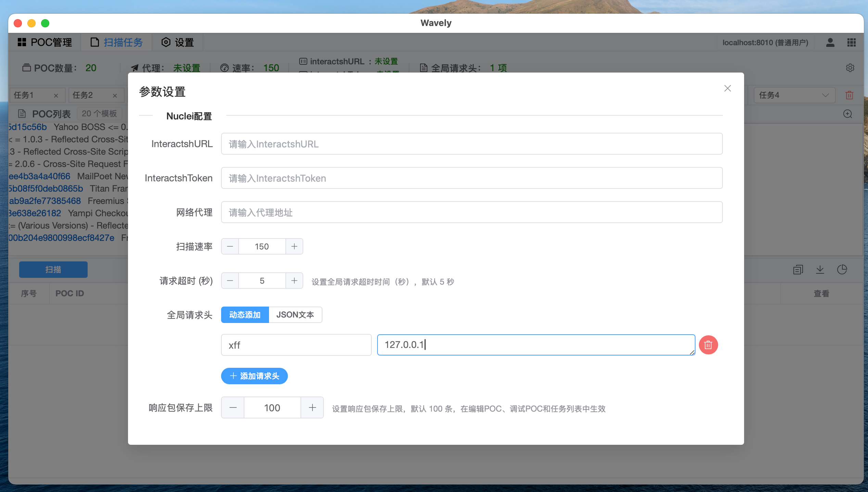Click the download results icon
The width and height of the screenshot is (868, 492).
[820, 270]
